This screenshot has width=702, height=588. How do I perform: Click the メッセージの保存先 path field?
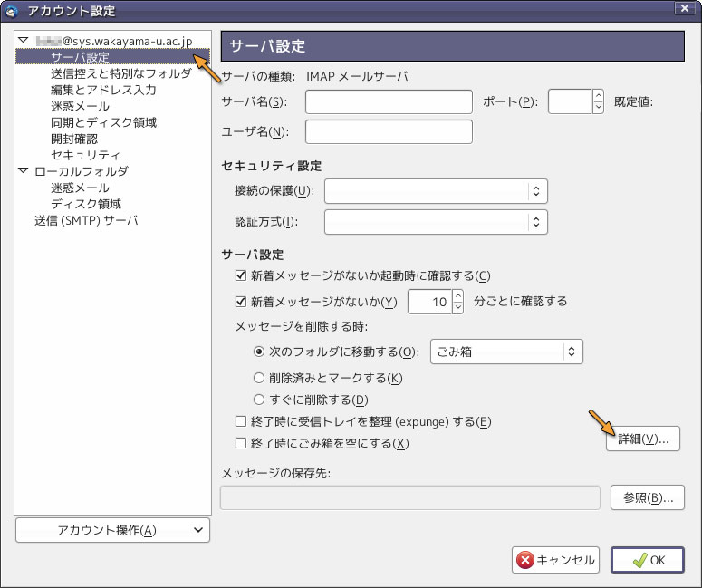(x=410, y=497)
